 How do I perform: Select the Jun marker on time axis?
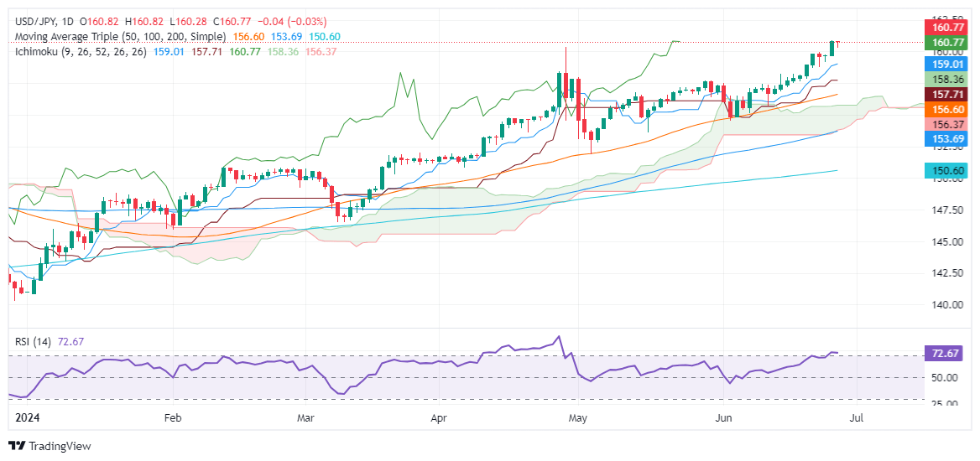721,417
